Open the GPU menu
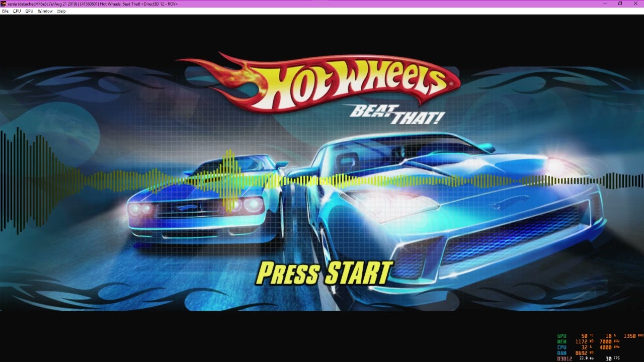Screen dimensions: 644x362 pyautogui.click(x=29, y=11)
